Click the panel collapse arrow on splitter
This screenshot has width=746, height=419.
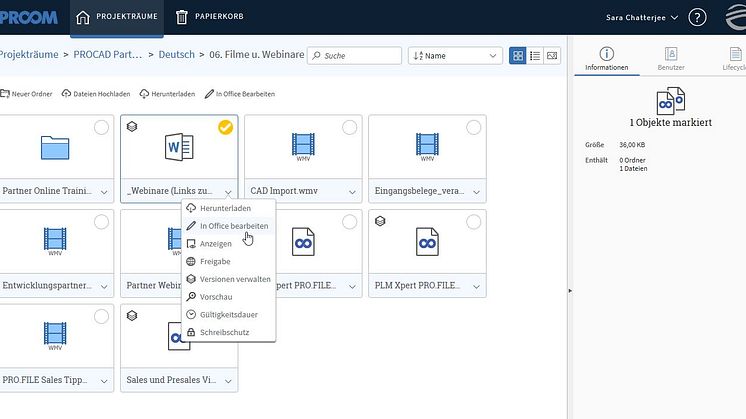click(x=570, y=291)
